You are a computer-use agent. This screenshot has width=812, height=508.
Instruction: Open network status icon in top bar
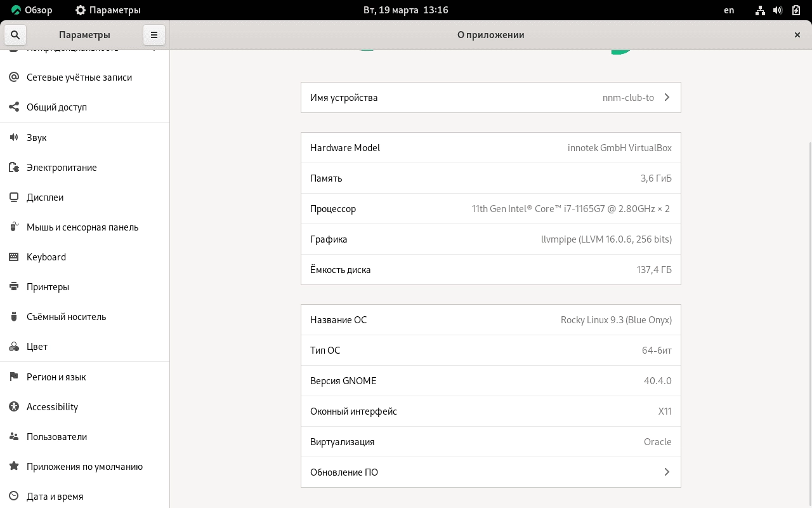click(760, 10)
